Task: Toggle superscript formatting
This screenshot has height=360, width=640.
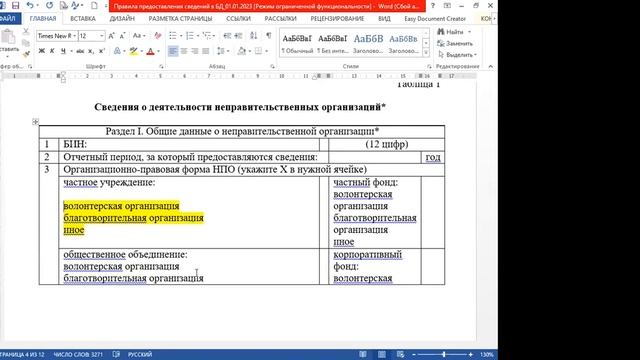Action: 102,51
